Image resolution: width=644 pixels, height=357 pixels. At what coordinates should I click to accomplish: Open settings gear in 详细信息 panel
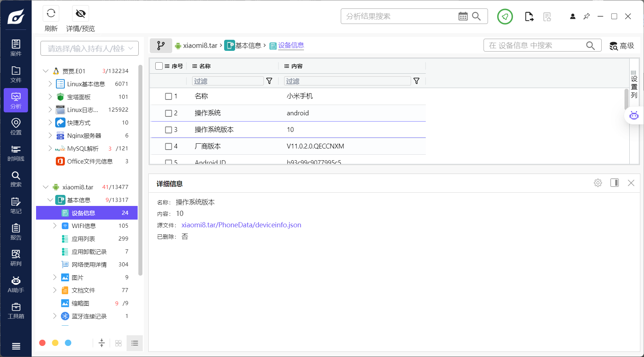click(598, 183)
